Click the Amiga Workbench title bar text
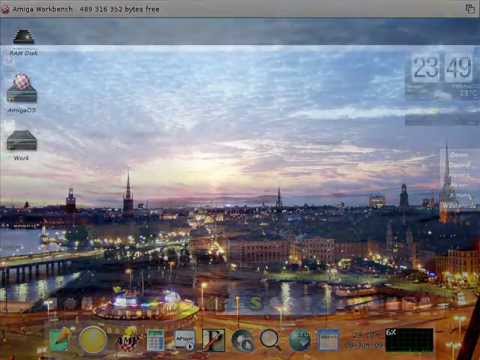 click(x=42, y=9)
